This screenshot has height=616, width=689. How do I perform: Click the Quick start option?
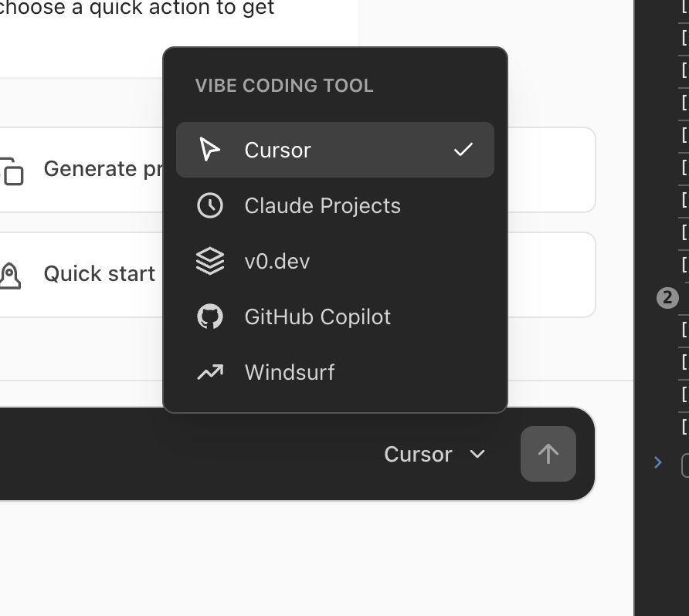pyautogui.click(x=100, y=273)
